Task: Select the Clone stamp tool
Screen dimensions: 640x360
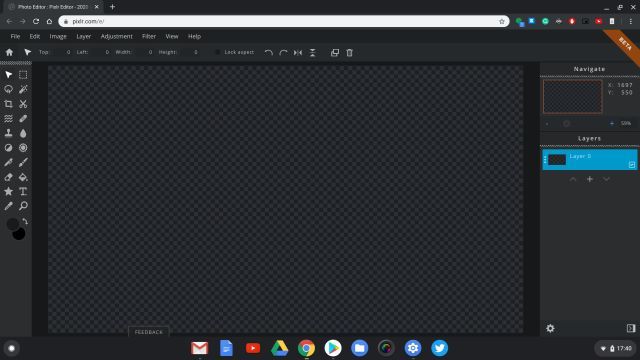Action: [8, 133]
